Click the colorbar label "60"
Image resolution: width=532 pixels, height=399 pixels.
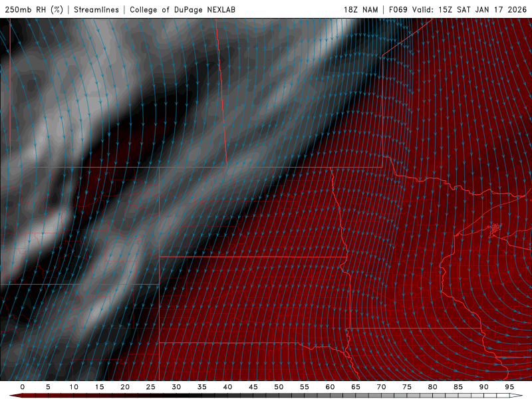tap(330, 387)
